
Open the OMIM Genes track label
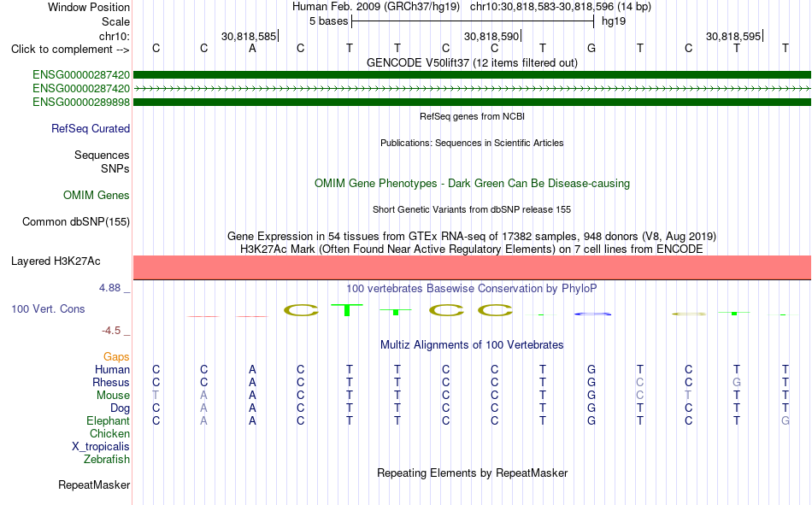point(97,196)
